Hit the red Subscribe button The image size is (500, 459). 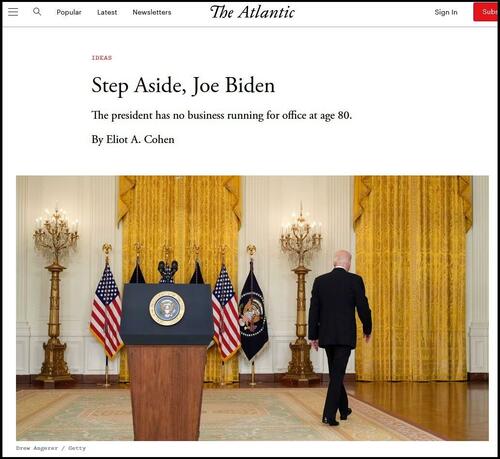click(486, 12)
